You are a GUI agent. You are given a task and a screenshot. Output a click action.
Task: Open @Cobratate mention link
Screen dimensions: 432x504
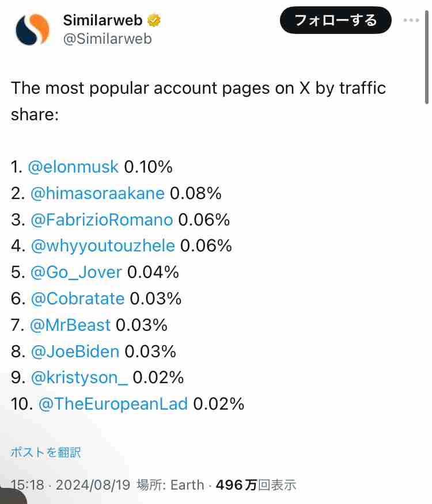click(78, 299)
